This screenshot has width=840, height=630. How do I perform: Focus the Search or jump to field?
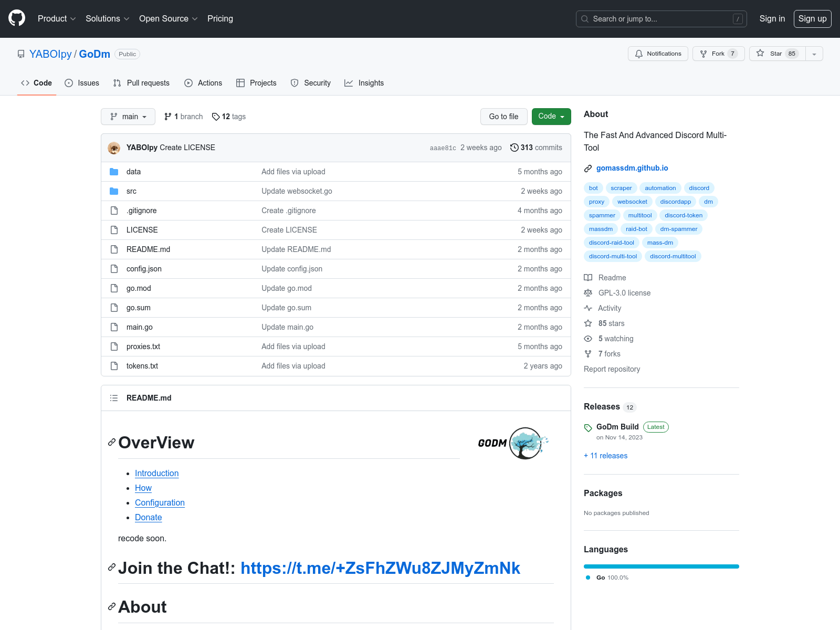[x=661, y=19]
